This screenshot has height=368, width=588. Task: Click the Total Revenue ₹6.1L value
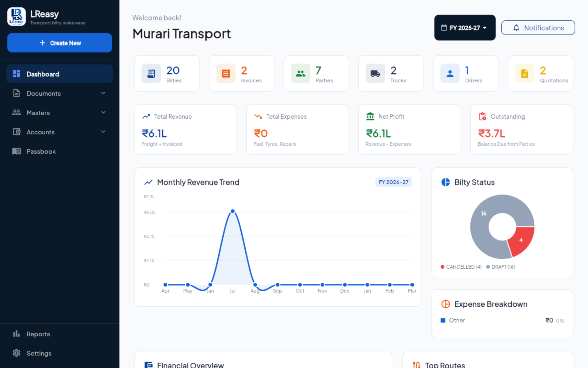coord(154,133)
